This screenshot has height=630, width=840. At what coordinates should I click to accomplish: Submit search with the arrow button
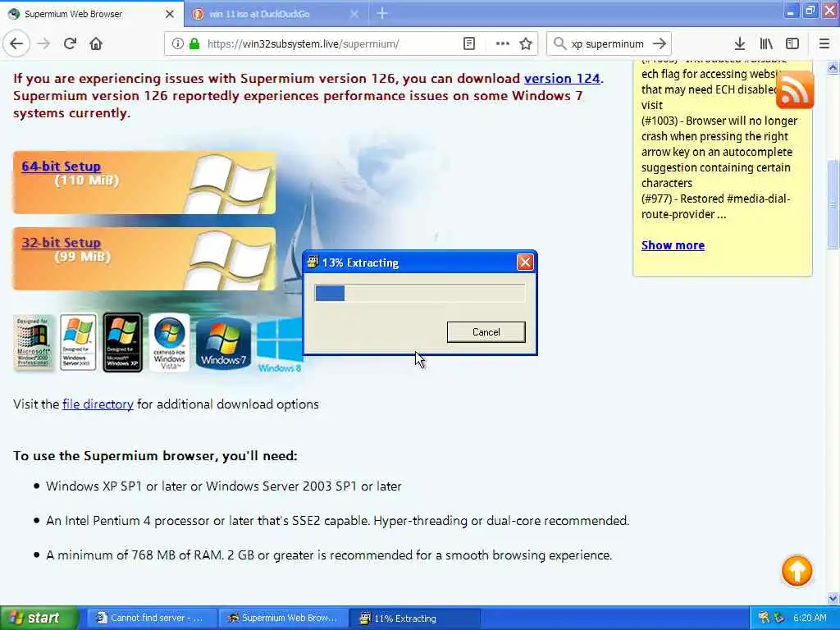click(x=660, y=44)
